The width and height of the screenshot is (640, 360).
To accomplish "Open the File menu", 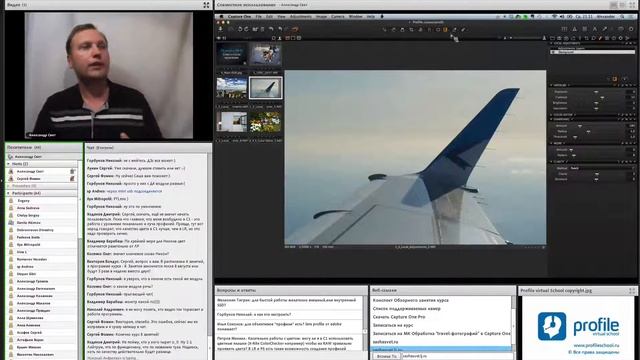I will tap(258, 17).
